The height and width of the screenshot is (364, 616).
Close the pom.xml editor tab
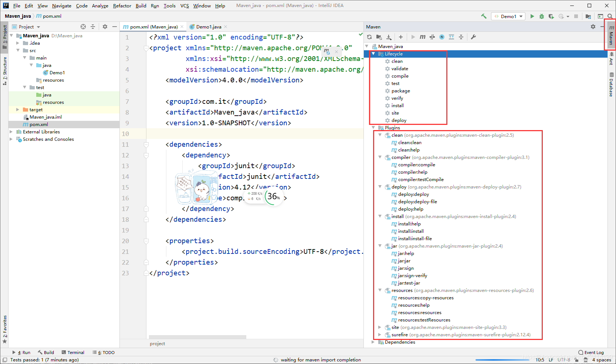click(x=182, y=27)
